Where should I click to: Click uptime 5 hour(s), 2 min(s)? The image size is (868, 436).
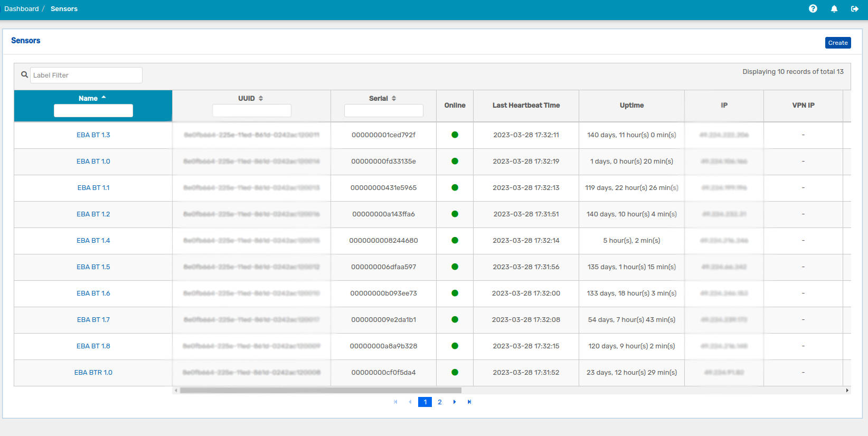(632, 241)
